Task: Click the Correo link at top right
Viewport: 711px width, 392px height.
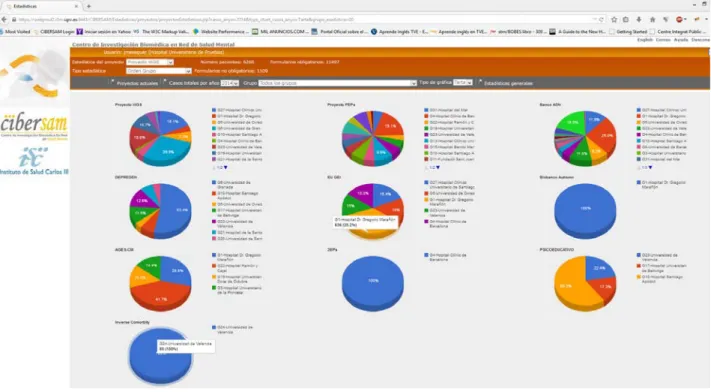Action: point(663,40)
